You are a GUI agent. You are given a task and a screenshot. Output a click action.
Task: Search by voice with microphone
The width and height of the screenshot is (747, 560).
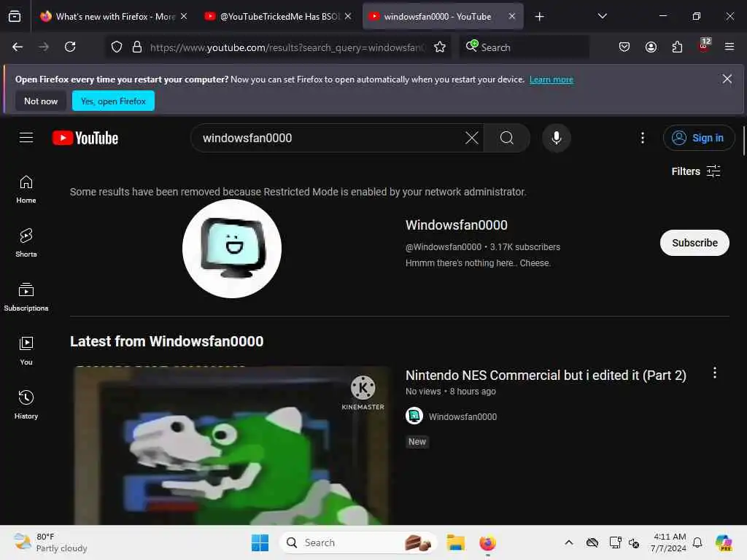(556, 138)
